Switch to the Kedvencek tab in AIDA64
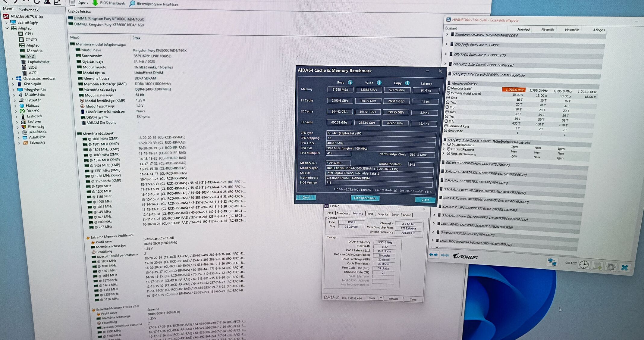644x340 pixels. point(29,10)
